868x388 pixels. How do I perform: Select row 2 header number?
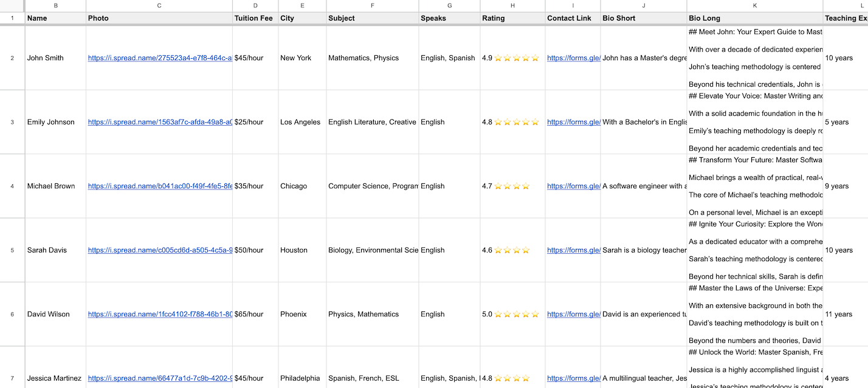click(12, 58)
